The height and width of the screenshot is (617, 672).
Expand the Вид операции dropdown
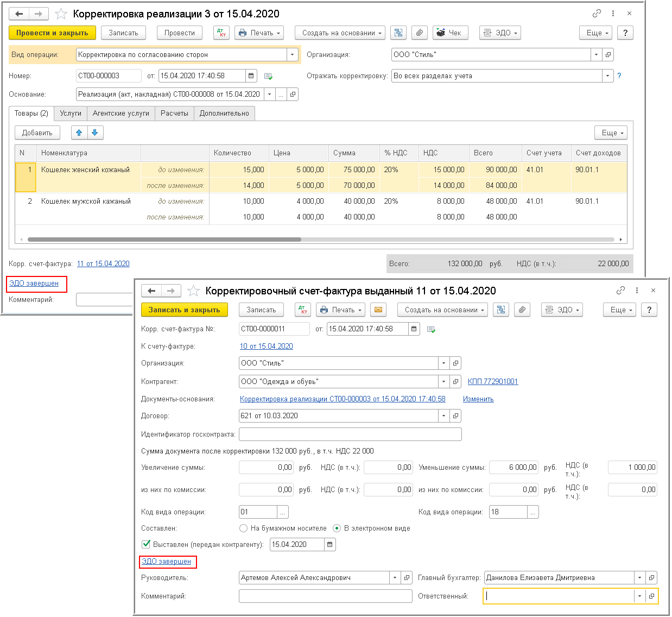click(x=293, y=55)
